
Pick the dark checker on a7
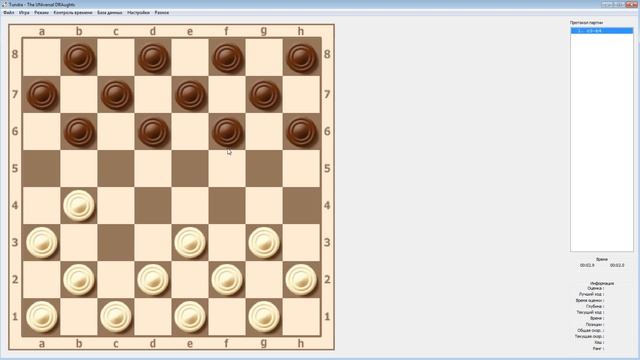pos(42,95)
